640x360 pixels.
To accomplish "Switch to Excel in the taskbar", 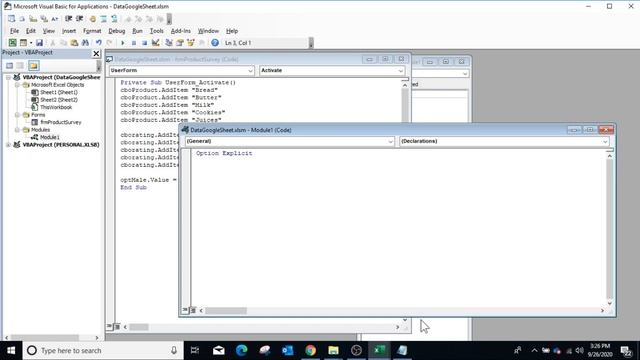I will coord(379,350).
